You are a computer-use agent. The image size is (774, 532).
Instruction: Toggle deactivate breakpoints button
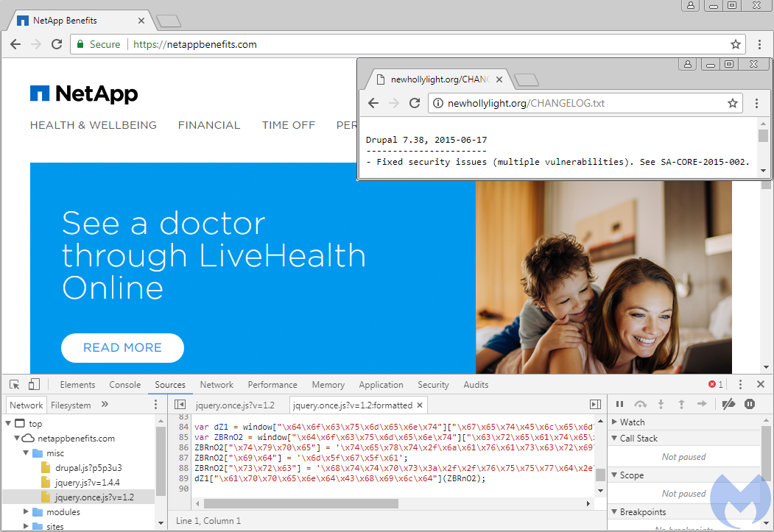[x=728, y=404]
